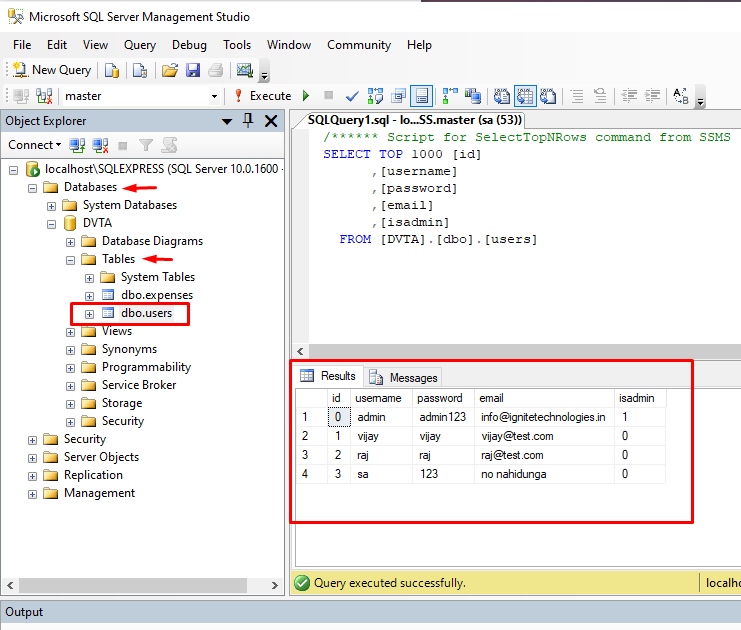This screenshot has width=741, height=630.
Task: Click the green Debug play arrow
Action: point(306,96)
